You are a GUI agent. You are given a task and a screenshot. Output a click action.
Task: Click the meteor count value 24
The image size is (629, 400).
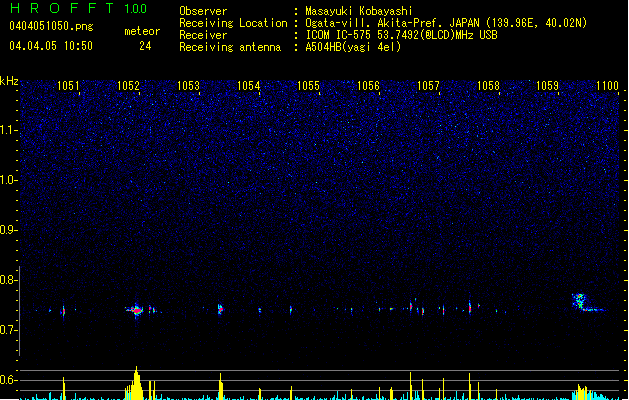click(x=145, y=46)
